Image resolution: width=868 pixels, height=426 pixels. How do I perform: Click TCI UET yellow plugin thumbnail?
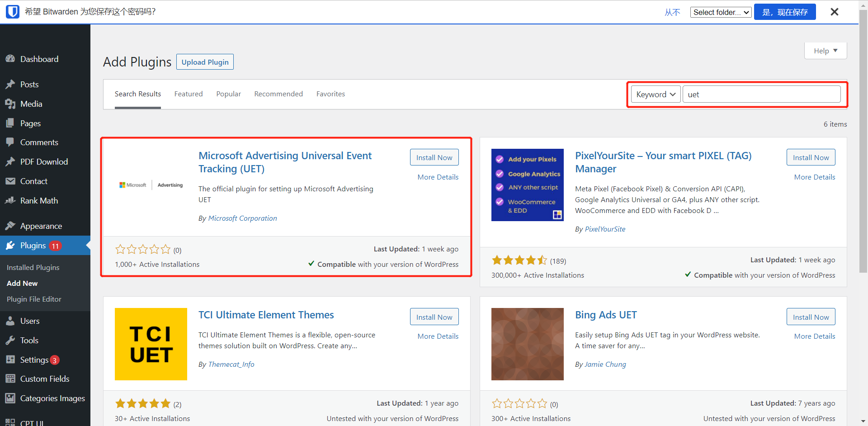point(151,344)
